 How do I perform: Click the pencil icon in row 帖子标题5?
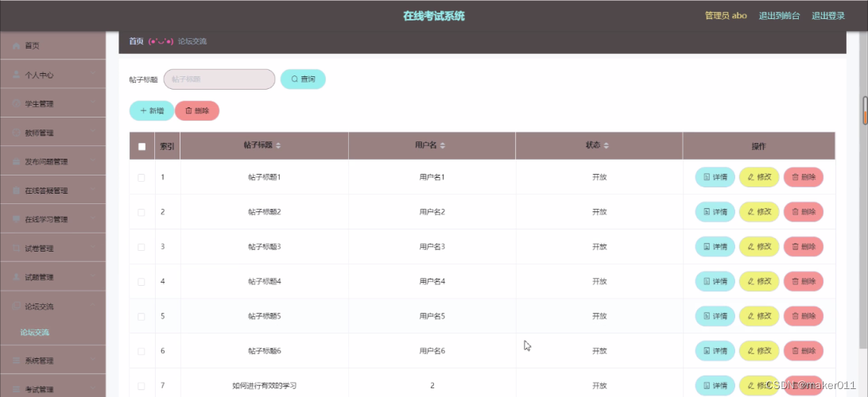point(750,316)
